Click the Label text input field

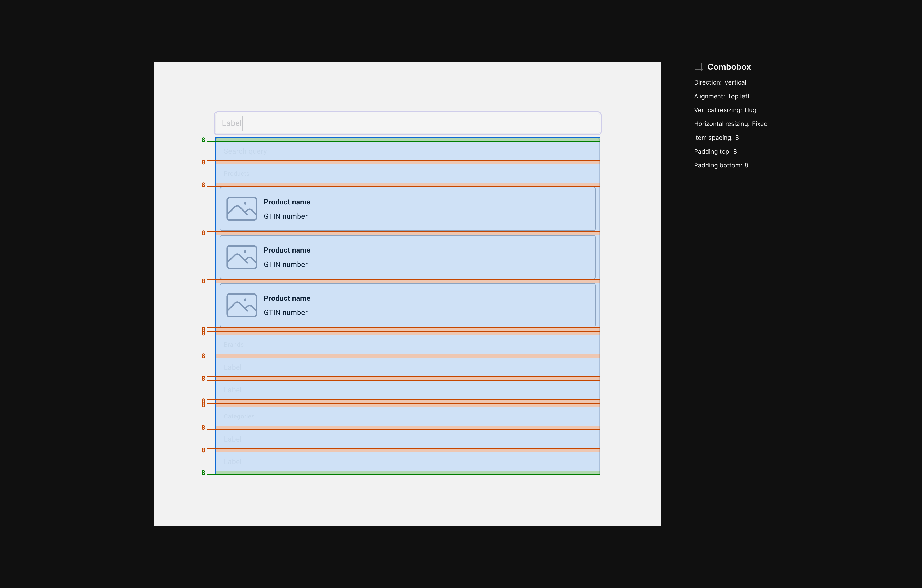pyautogui.click(x=407, y=123)
